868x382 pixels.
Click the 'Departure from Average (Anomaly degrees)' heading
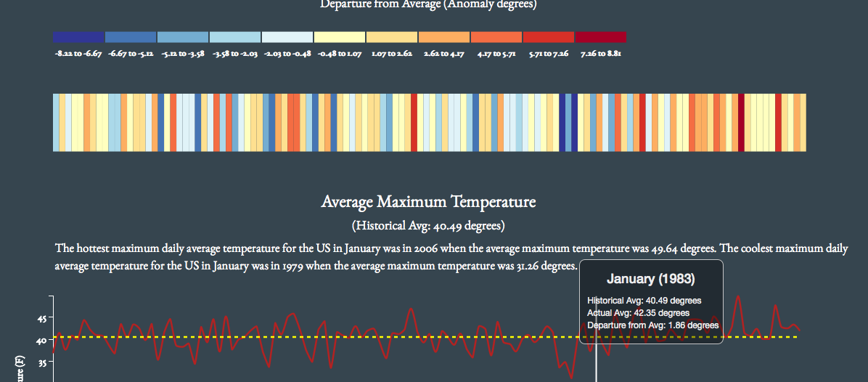pos(428,4)
